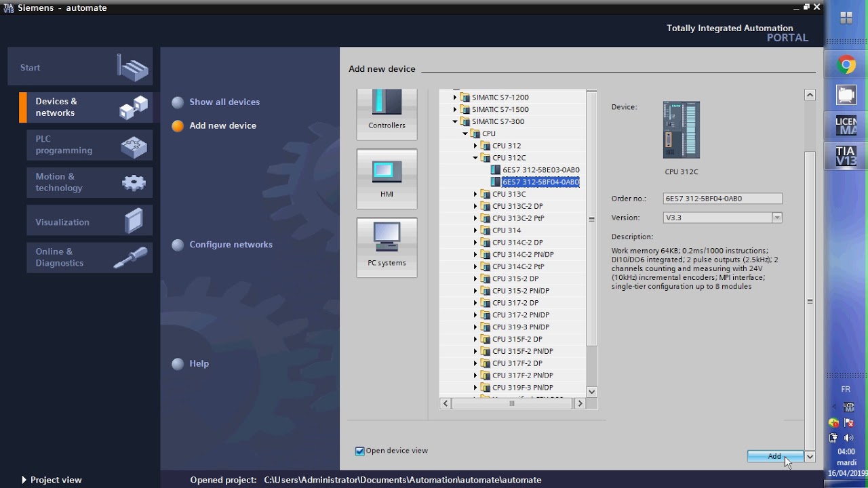
Task: Select the CPU 314C-2 DP folder
Action: click(x=517, y=242)
